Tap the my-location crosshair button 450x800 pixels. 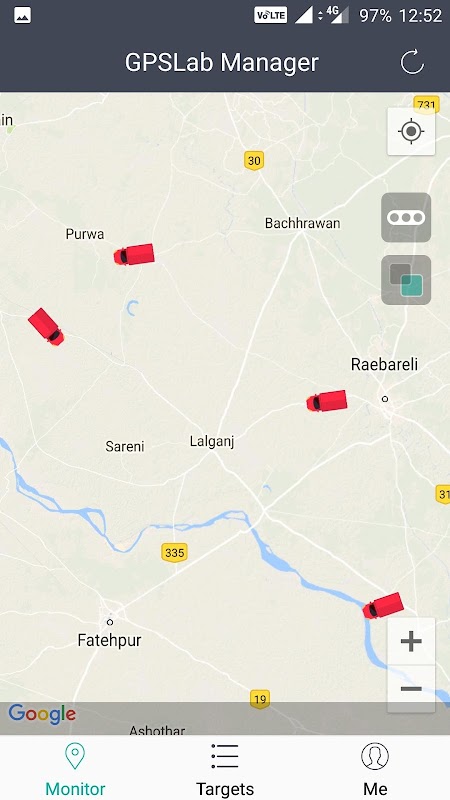(411, 131)
